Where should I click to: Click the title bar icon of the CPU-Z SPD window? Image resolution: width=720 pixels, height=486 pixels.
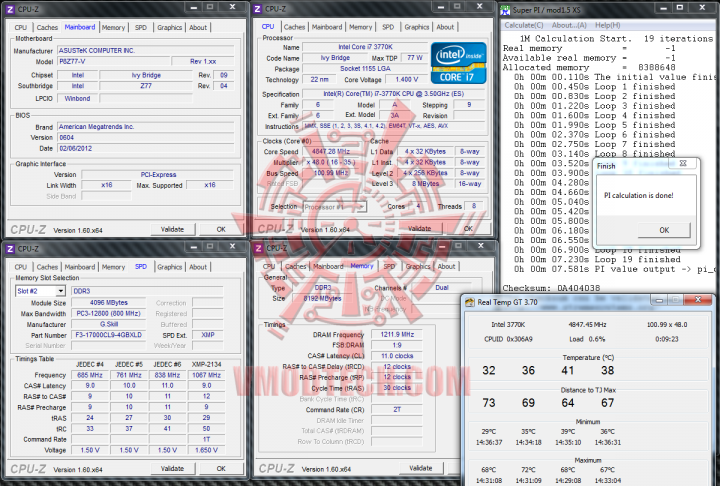(10, 249)
